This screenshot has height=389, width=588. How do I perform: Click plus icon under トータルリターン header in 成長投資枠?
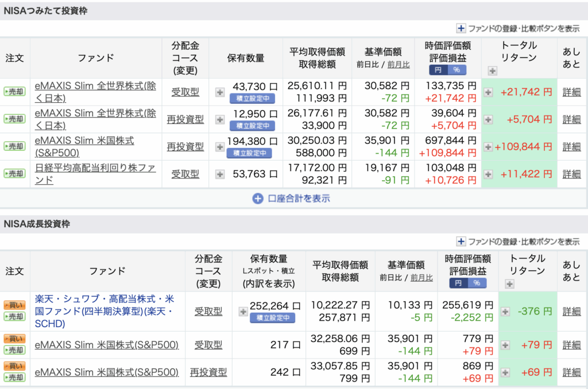(x=508, y=283)
